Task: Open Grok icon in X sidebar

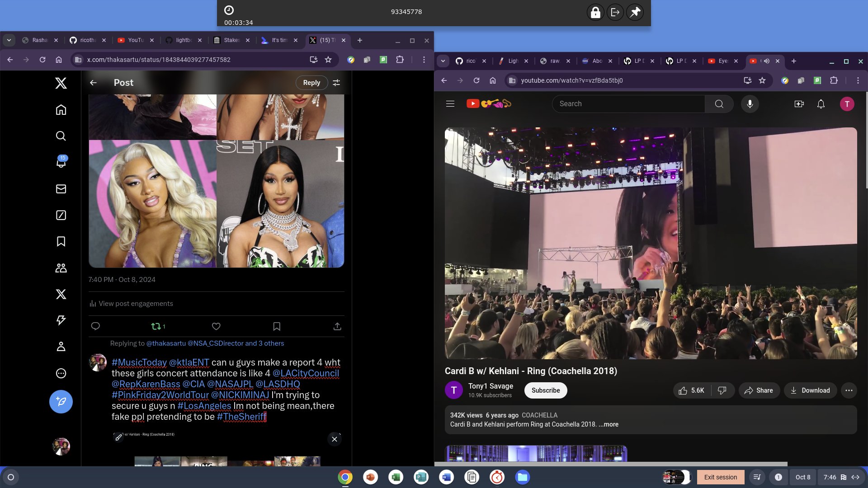Action: coord(61,215)
